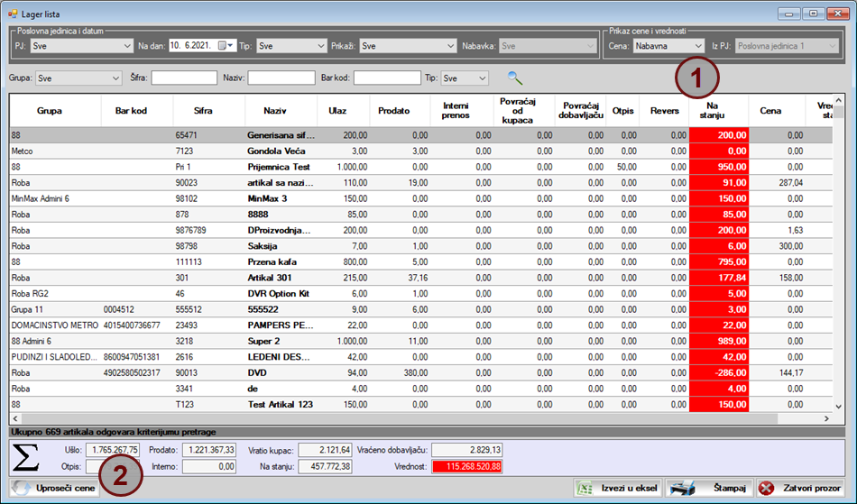Open the Tip dropdown beside Bar kod
The image size is (857, 504).
point(465,78)
